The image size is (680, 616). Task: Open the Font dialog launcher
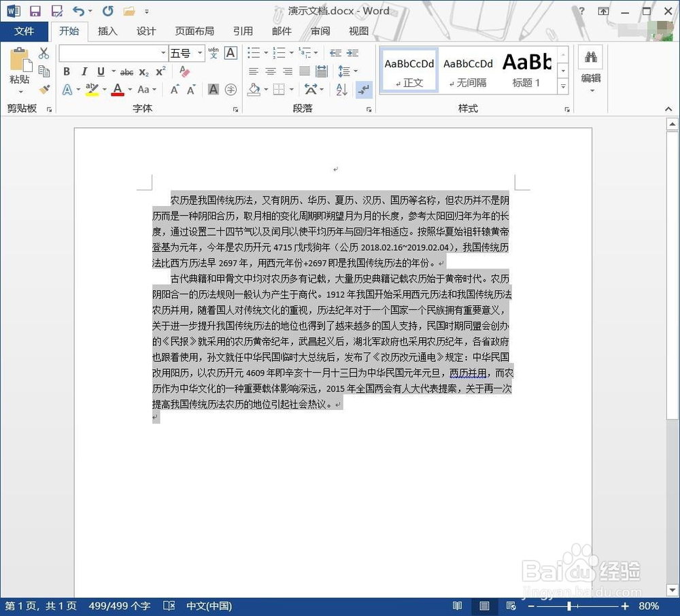click(x=236, y=109)
